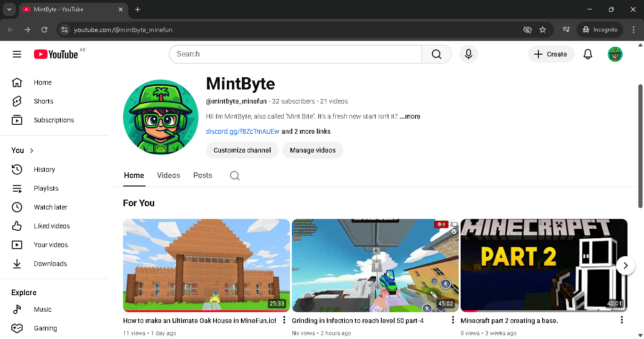The image size is (644, 339).
Task: Open the hamburger guide menu
Action: pos(17,54)
